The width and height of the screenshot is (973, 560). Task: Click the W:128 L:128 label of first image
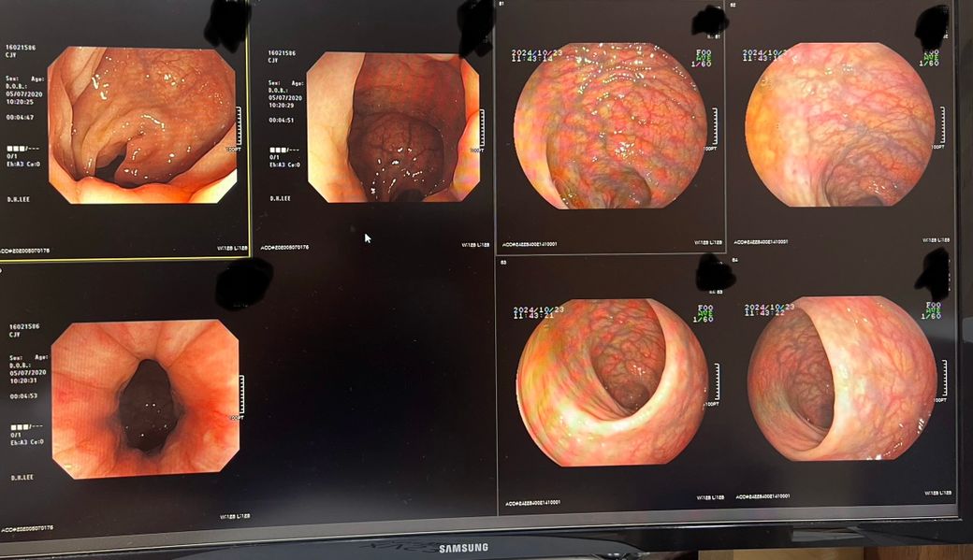tap(230, 249)
